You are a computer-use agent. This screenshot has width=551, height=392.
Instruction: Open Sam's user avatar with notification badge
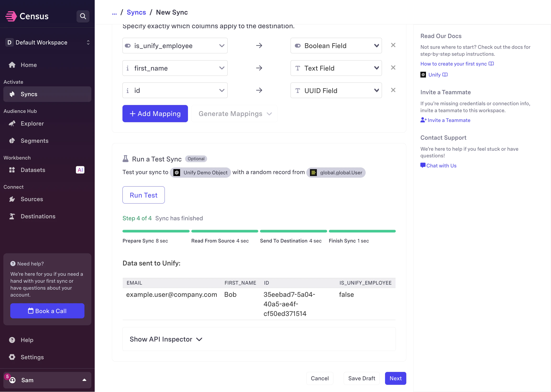12,380
